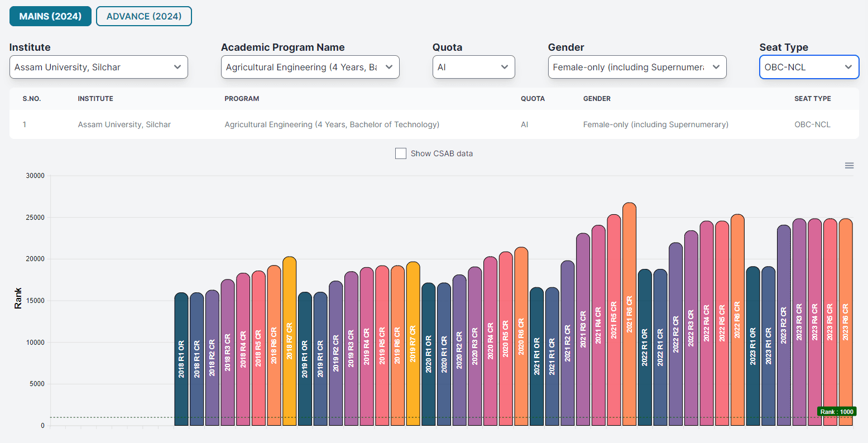Switch to the ADVANCE (2024) tab

144,16
